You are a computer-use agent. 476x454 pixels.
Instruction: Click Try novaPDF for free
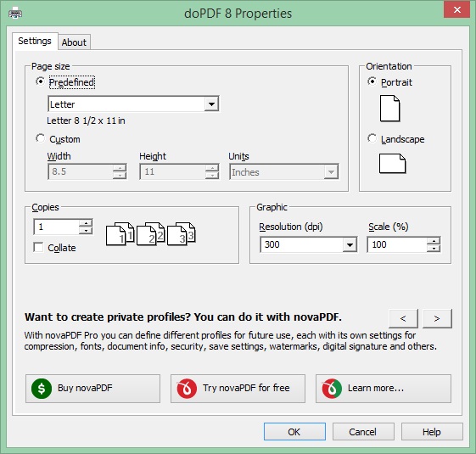238,389
